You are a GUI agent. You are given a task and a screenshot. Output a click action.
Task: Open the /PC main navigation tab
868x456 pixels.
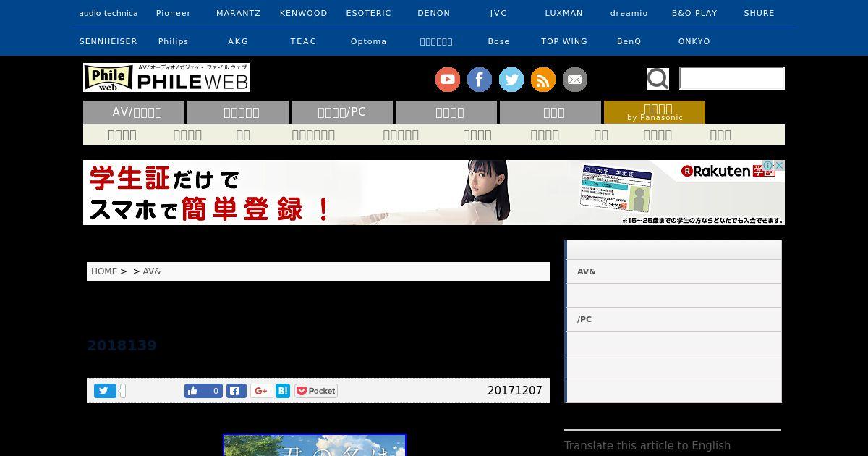(x=342, y=112)
